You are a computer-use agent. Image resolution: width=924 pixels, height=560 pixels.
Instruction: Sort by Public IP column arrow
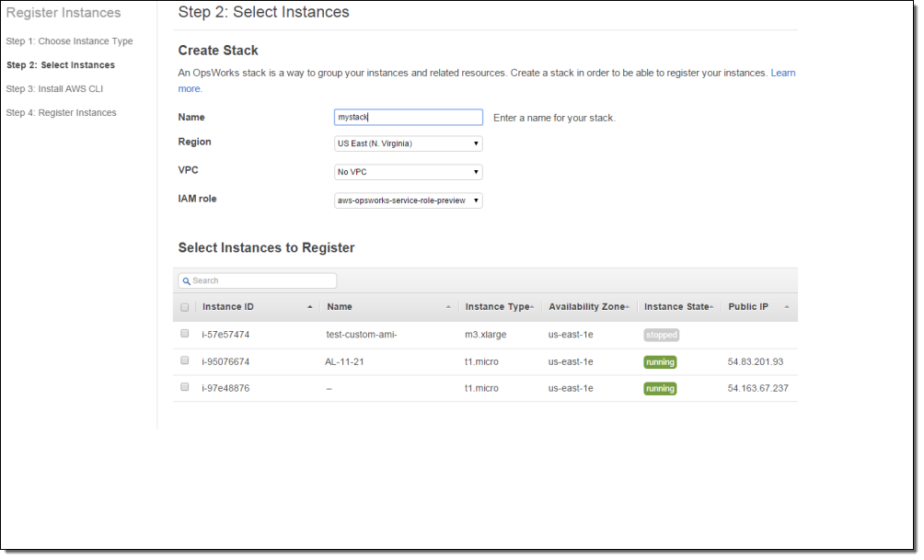pos(787,307)
